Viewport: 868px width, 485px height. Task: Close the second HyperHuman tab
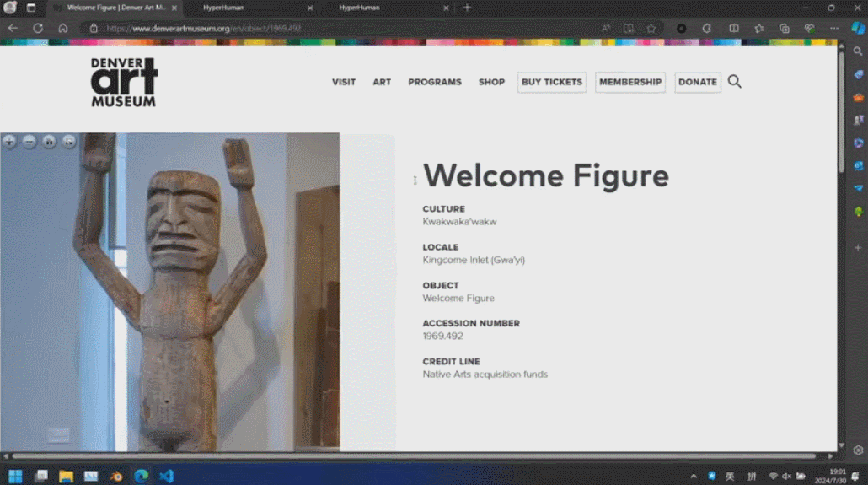point(446,8)
